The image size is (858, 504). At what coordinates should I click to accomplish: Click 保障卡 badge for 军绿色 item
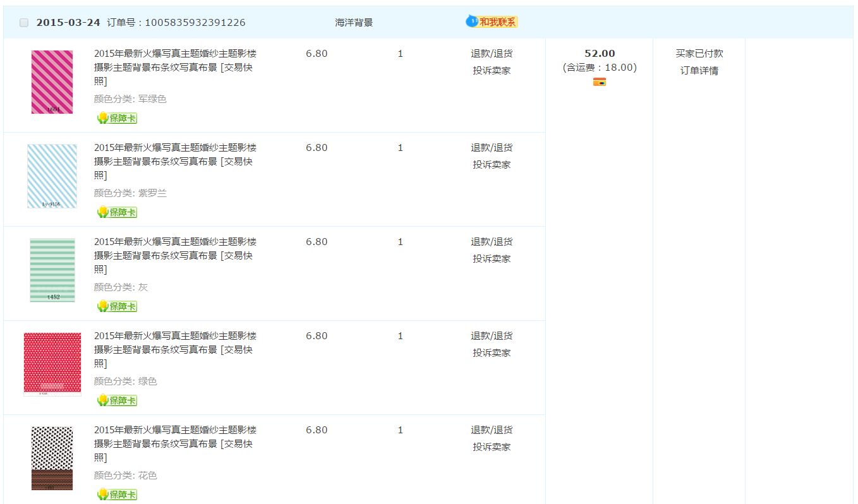pos(117,118)
